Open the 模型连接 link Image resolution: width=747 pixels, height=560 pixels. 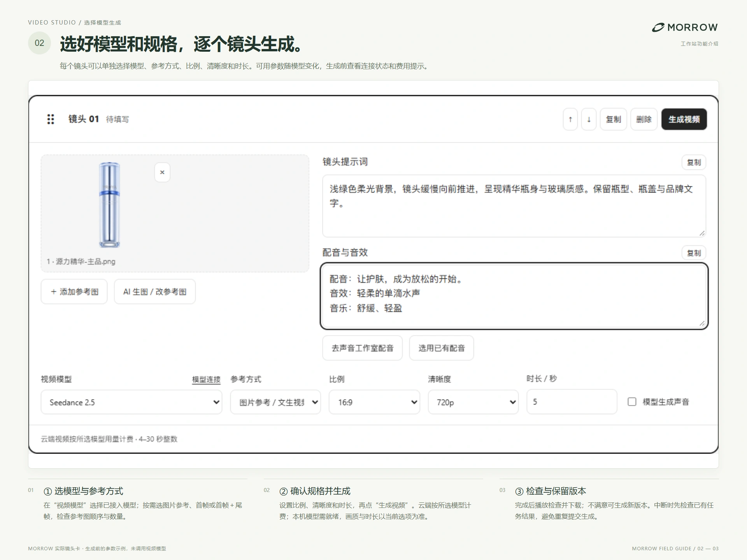pos(206,380)
